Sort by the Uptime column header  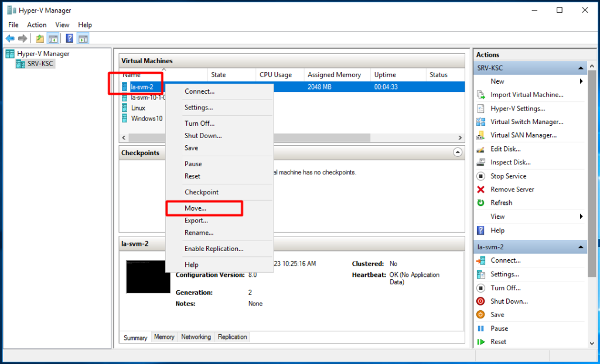tap(398, 75)
